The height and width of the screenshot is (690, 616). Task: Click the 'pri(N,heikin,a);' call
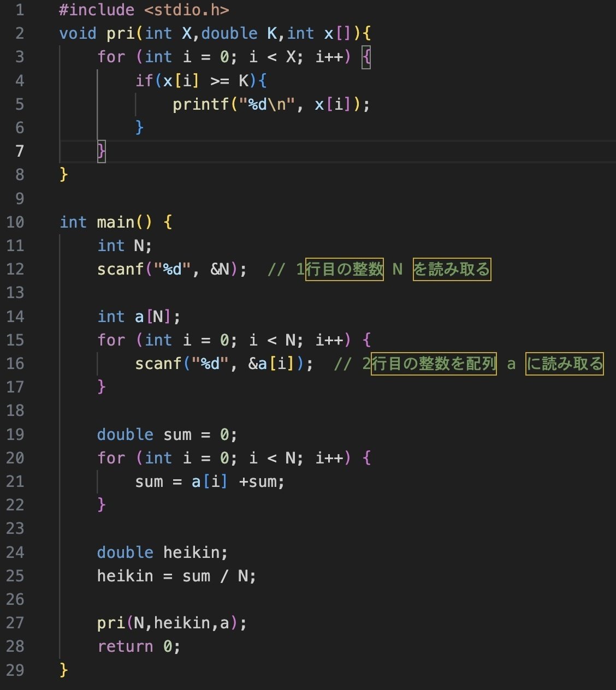[172, 623]
